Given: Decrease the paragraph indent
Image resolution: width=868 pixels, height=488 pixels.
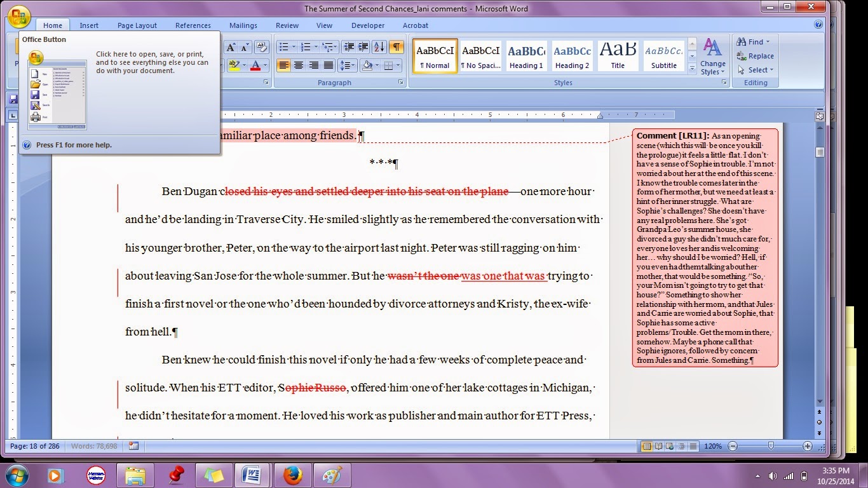Looking at the screenshot, I should click(348, 47).
